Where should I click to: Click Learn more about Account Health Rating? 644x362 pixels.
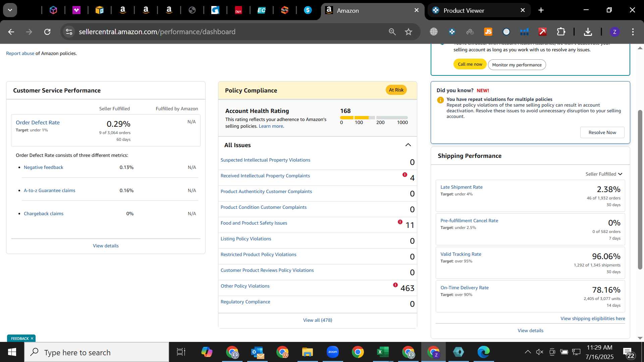point(271,126)
